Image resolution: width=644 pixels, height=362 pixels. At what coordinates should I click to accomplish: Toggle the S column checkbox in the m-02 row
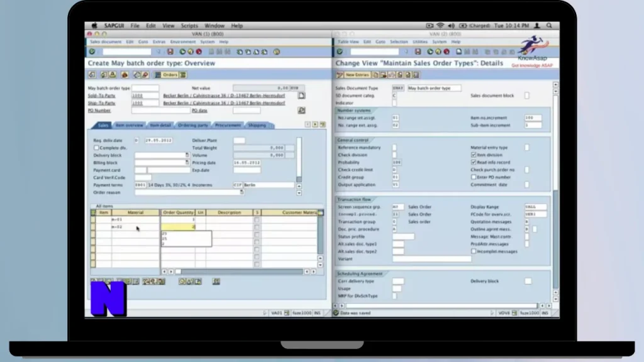257,227
